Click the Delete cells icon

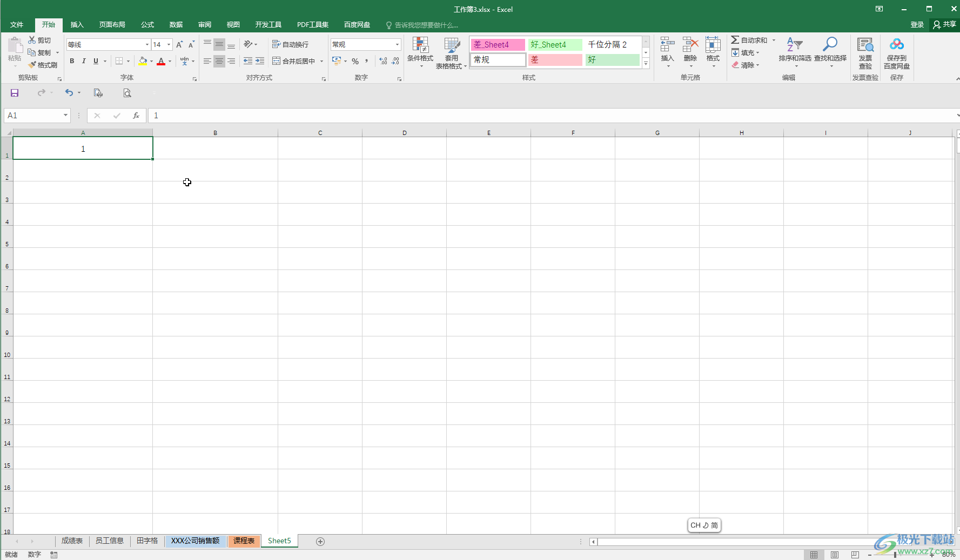click(690, 44)
